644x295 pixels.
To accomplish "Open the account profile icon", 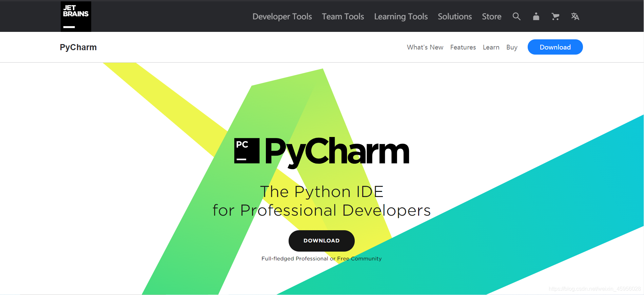I will (x=536, y=16).
